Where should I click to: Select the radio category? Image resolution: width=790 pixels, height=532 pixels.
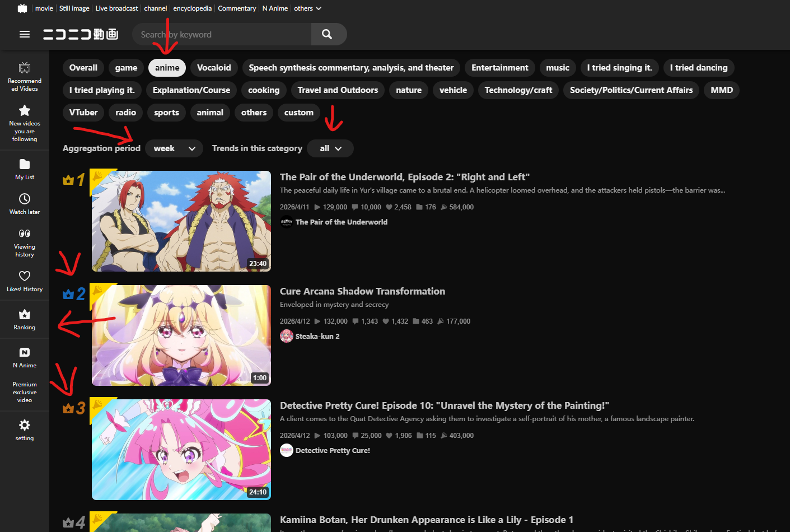pos(126,113)
